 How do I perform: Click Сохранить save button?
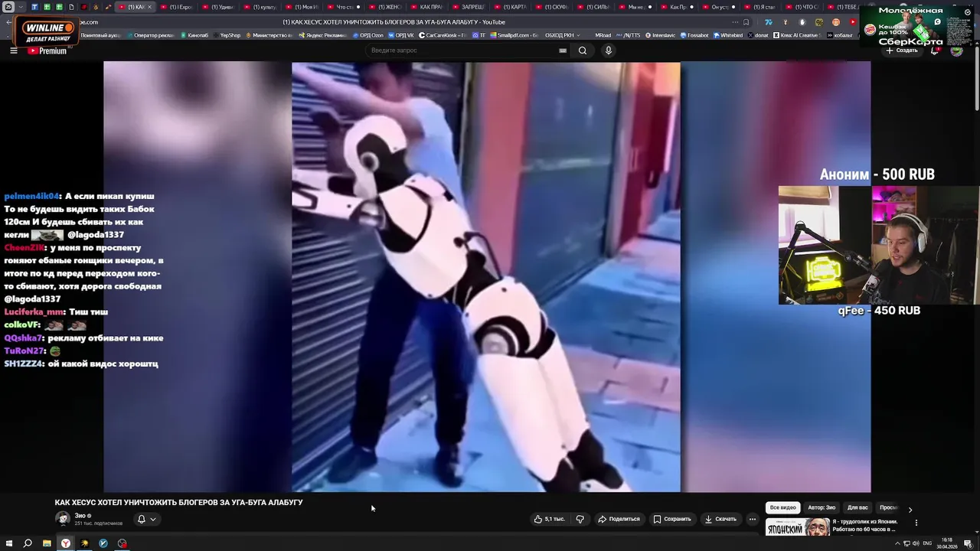tap(671, 519)
